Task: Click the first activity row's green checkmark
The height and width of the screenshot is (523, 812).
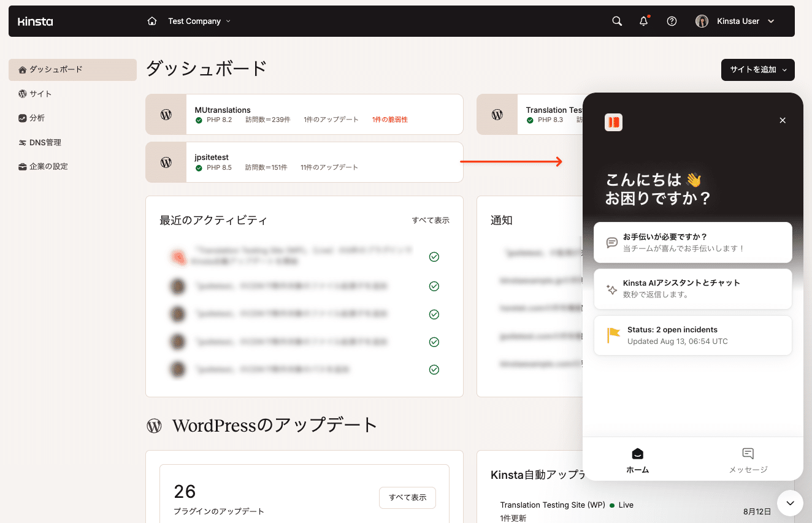Action: point(434,257)
